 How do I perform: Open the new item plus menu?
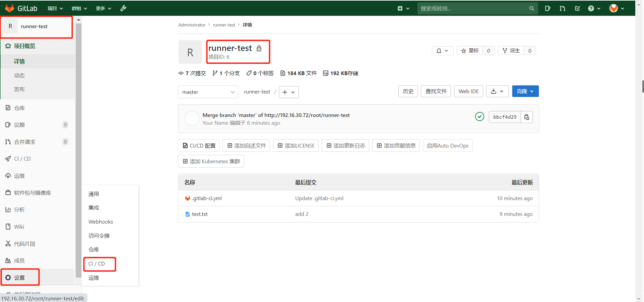coord(403,8)
